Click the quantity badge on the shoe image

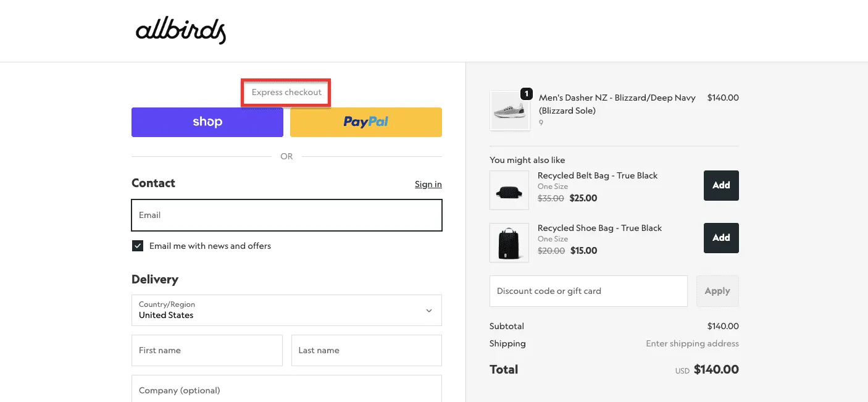click(x=526, y=94)
